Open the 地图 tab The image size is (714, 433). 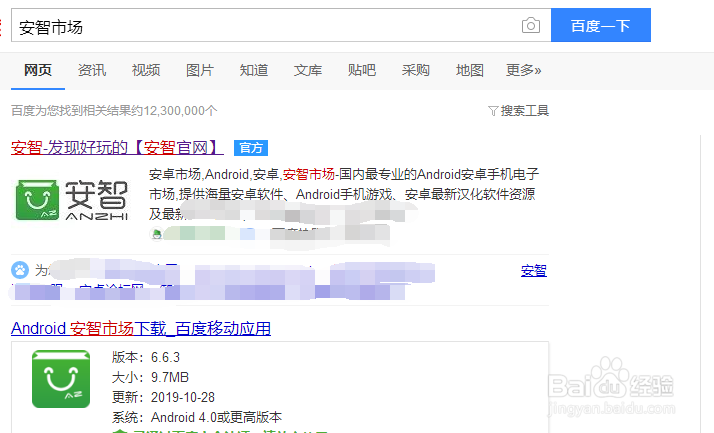click(470, 70)
